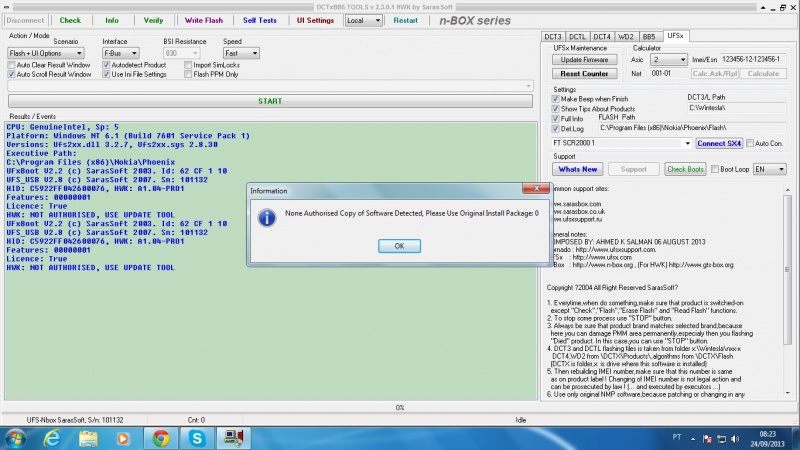Switch to DCTL tab
This screenshot has height=450, width=800.
[577, 37]
